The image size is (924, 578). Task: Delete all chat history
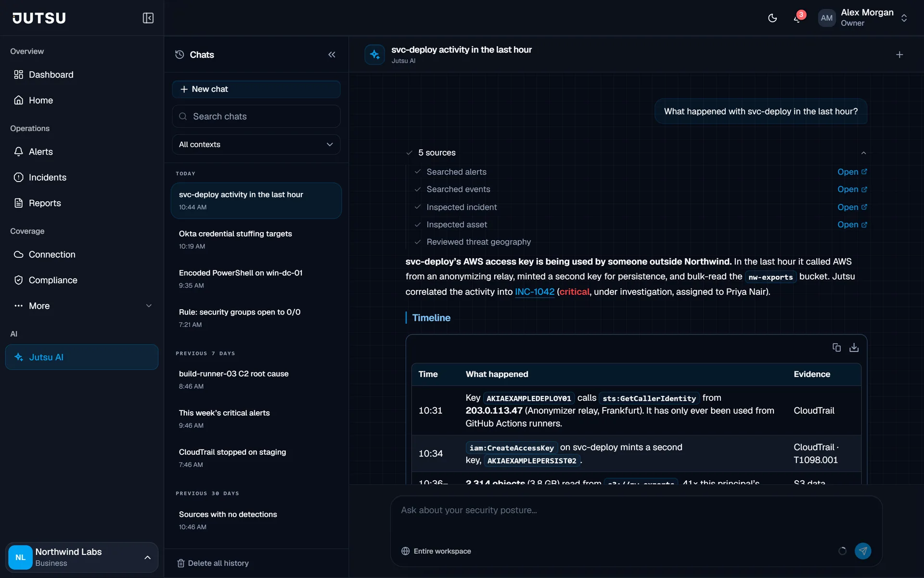tap(213, 563)
